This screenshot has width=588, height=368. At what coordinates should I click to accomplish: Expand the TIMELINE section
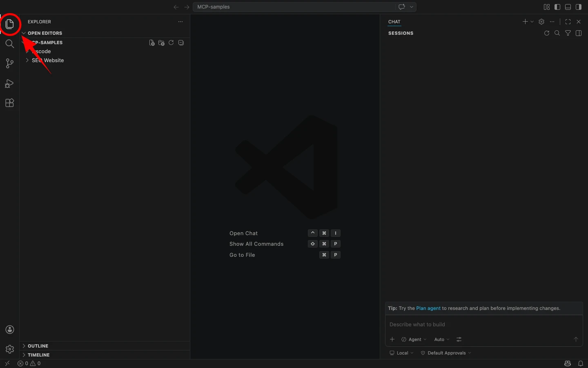click(105, 355)
